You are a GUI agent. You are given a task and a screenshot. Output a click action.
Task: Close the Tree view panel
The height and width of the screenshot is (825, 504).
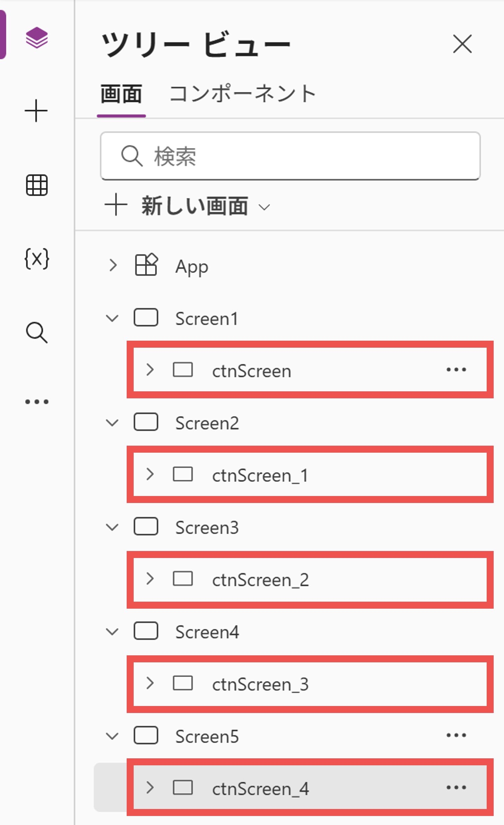point(462,44)
